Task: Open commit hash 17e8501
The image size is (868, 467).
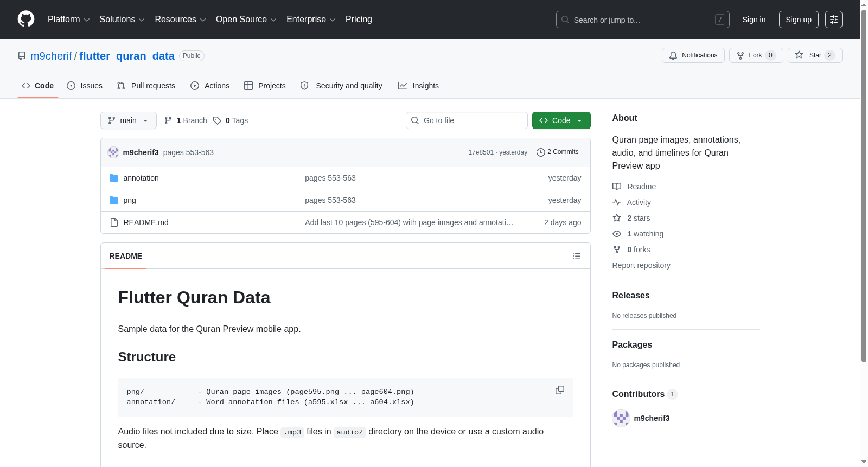Action: (481, 152)
